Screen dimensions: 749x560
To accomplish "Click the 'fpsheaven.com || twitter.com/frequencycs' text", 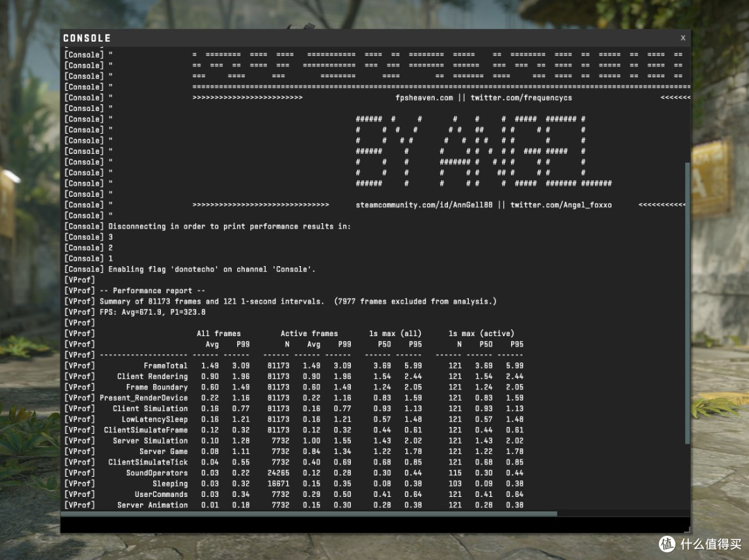I will coord(483,98).
